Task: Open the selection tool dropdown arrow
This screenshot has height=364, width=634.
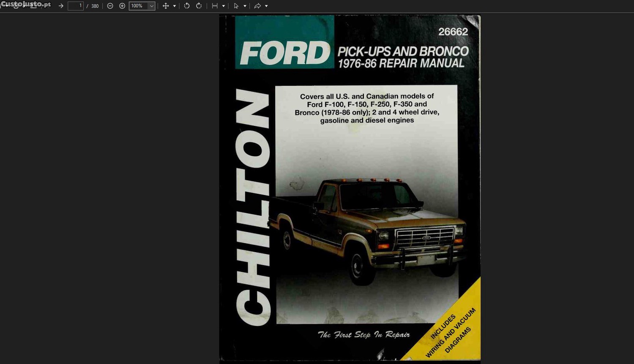Action: [x=245, y=6]
